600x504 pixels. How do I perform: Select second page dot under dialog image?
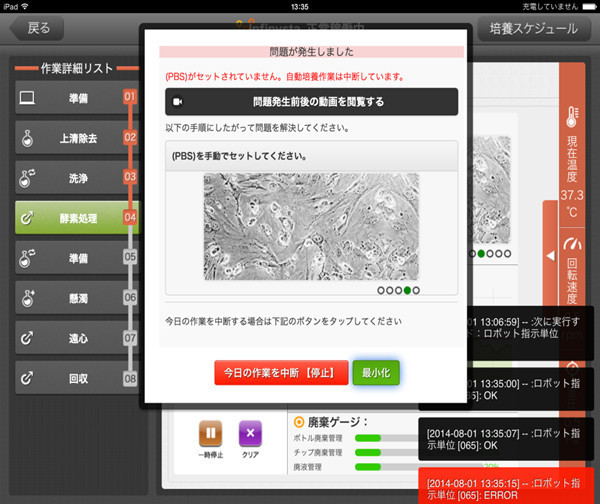(390, 290)
